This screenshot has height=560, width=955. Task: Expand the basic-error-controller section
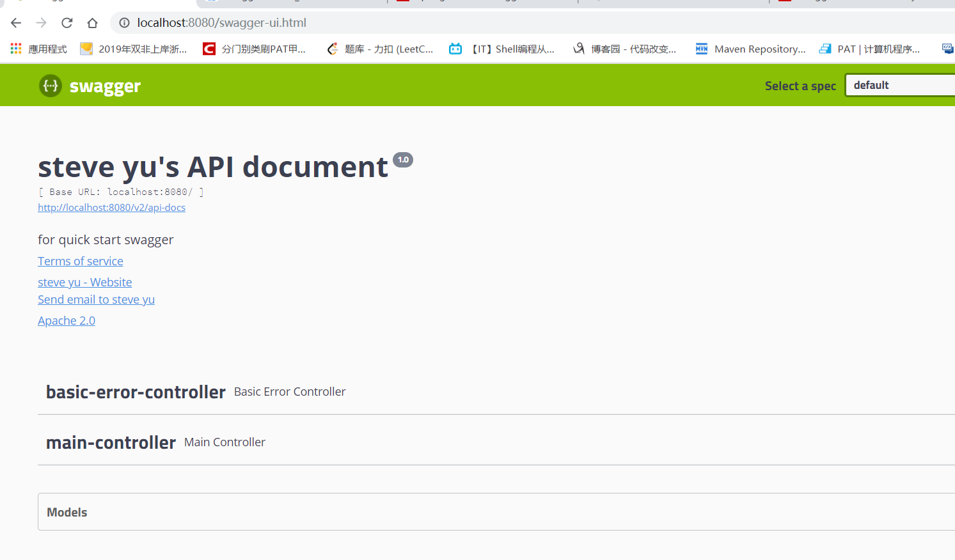coord(136,392)
